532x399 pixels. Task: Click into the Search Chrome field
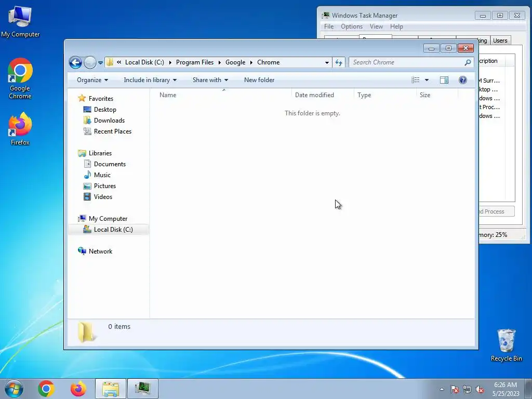(407, 62)
